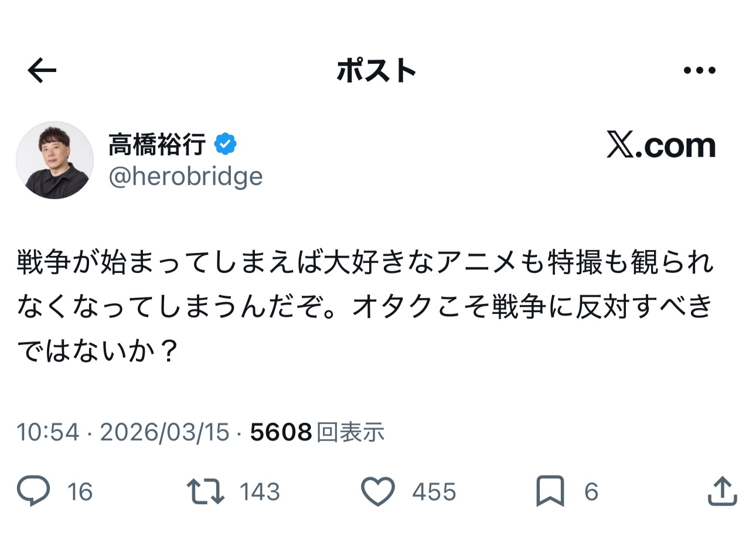
Task: Click the blue verified badge
Action: point(226,144)
